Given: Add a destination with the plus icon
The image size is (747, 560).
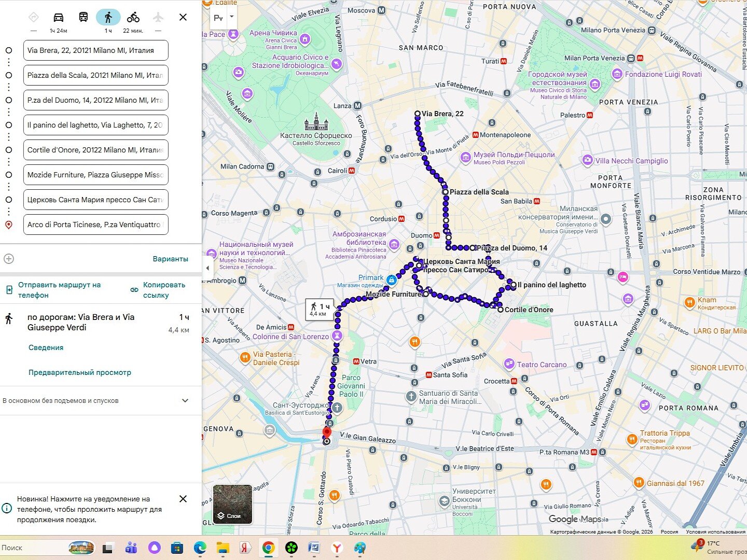Looking at the screenshot, I should (x=9, y=259).
